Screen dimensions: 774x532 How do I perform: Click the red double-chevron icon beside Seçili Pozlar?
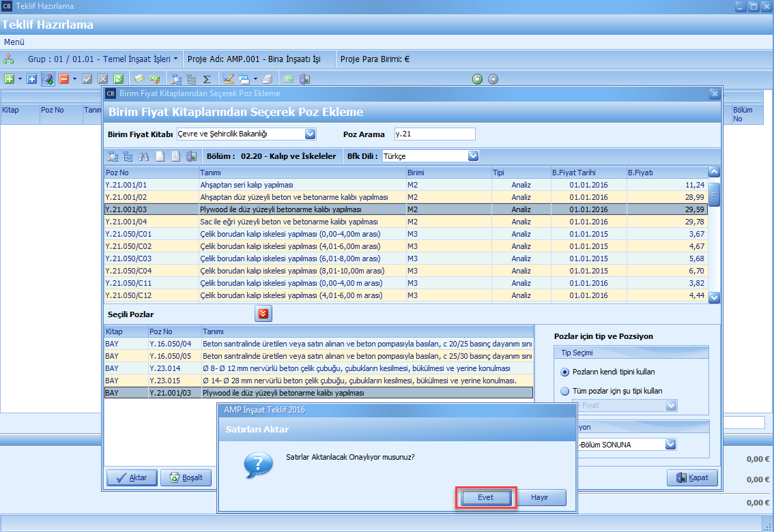pos(263,314)
